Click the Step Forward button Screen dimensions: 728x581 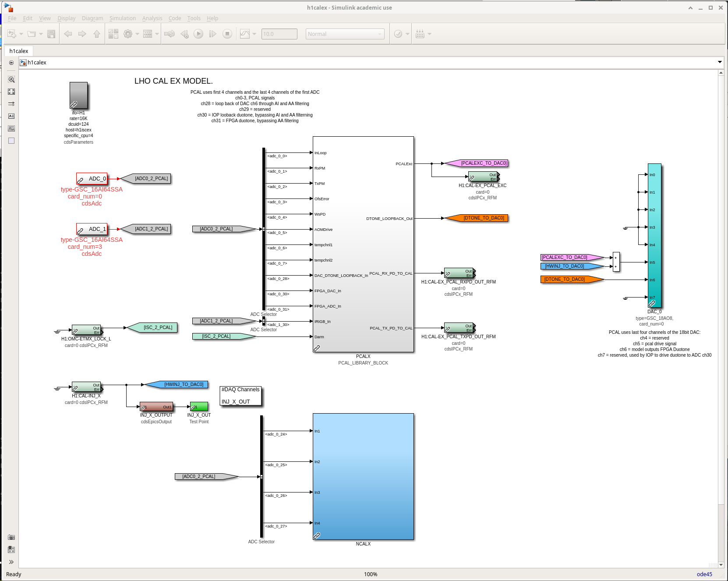point(212,34)
